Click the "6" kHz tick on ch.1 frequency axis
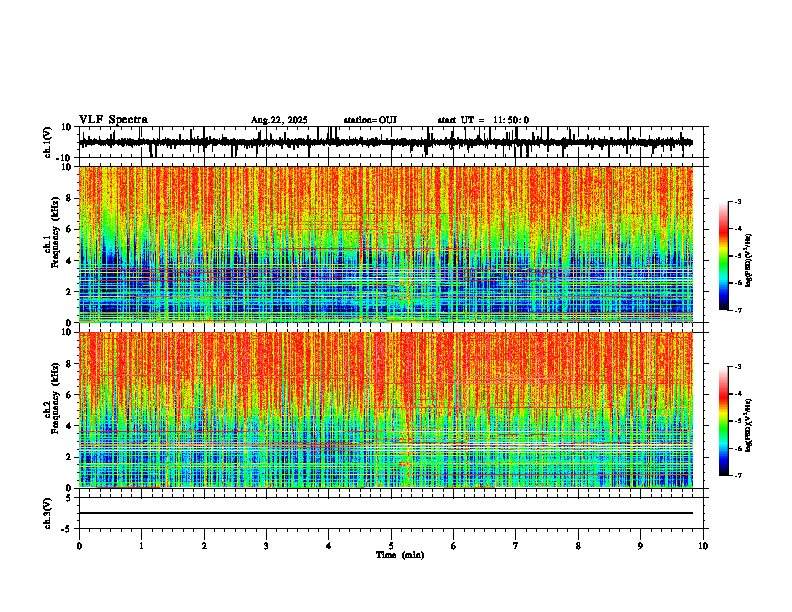Viewport: 792px width, 612px height. pos(70,229)
